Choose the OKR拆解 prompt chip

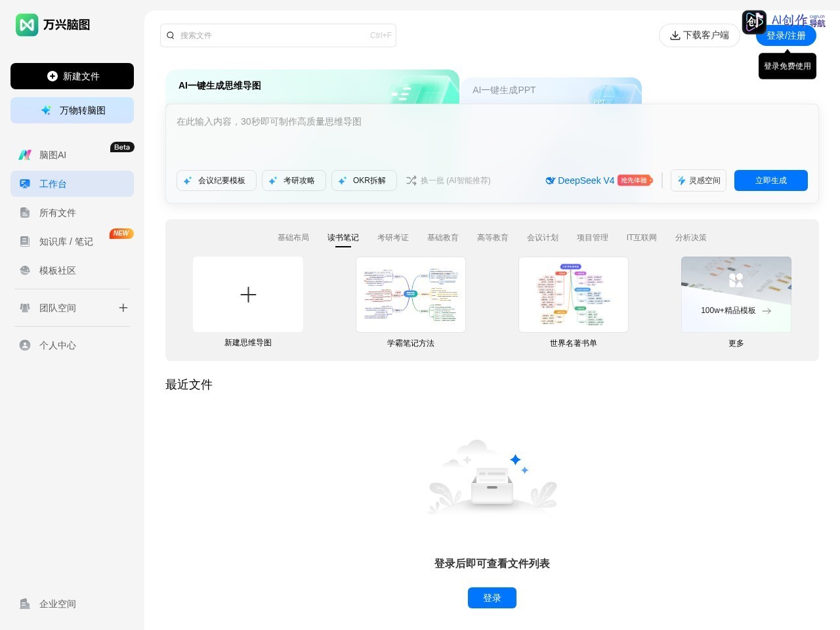point(364,180)
